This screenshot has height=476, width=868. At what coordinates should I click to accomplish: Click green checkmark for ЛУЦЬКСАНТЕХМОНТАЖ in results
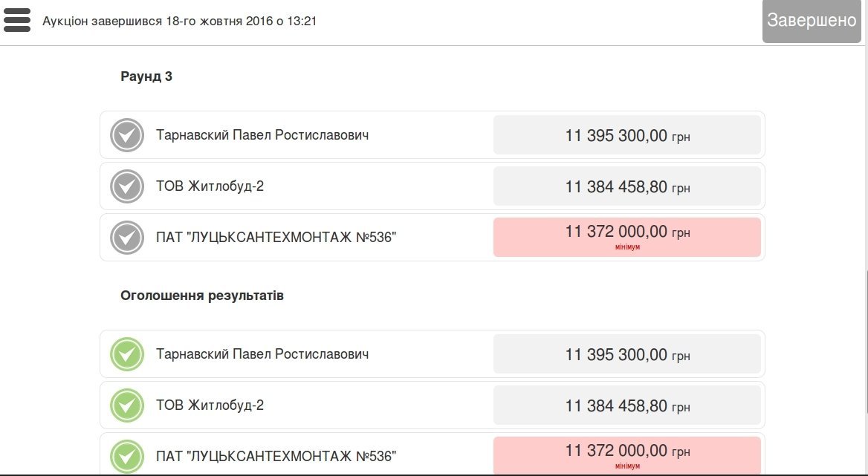(127, 456)
